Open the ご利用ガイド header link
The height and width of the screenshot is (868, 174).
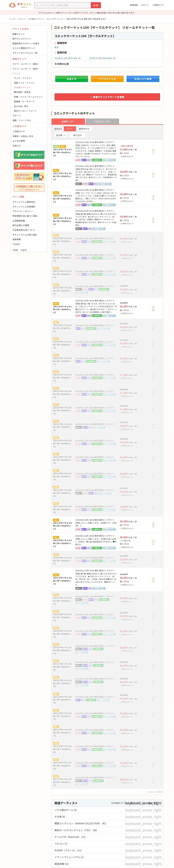[x=158, y=5]
